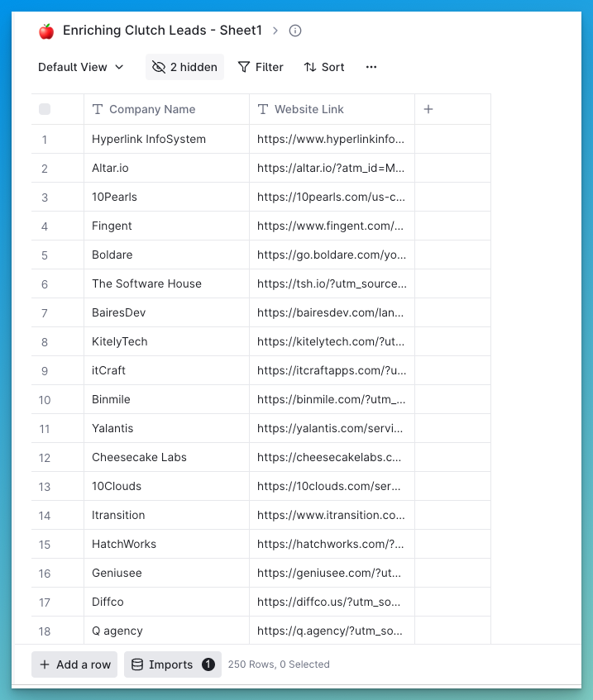Select The Software House cell
This screenshot has height=700, width=593.
pos(166,284)
